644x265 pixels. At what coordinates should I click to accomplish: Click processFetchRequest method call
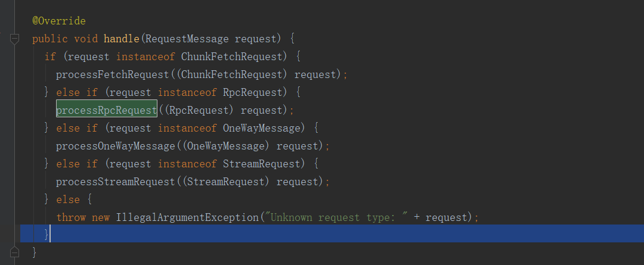tap(113, 74)
